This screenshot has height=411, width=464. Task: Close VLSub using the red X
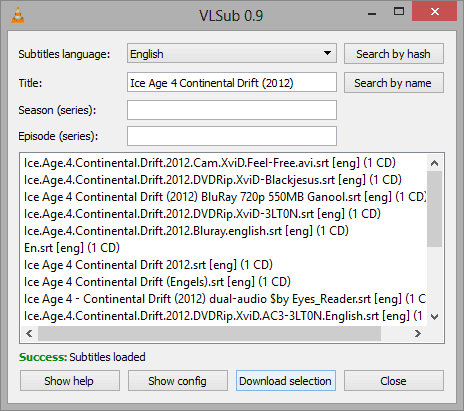point(434,12)
